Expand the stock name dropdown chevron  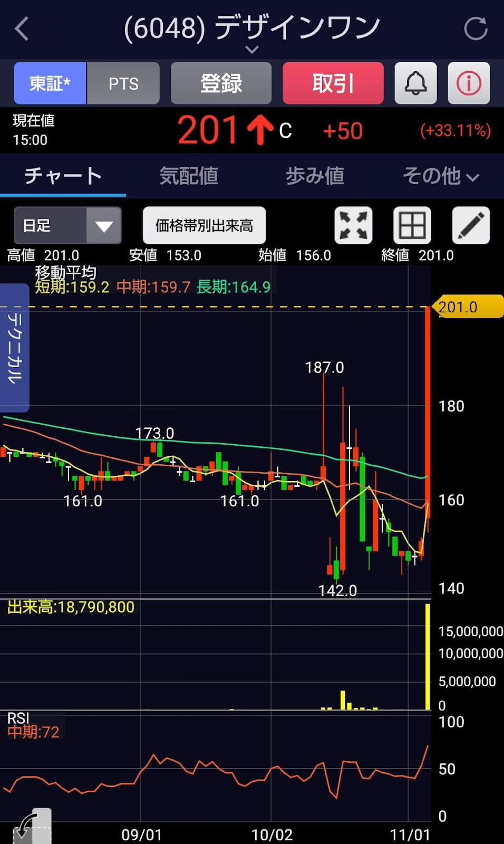252,50
